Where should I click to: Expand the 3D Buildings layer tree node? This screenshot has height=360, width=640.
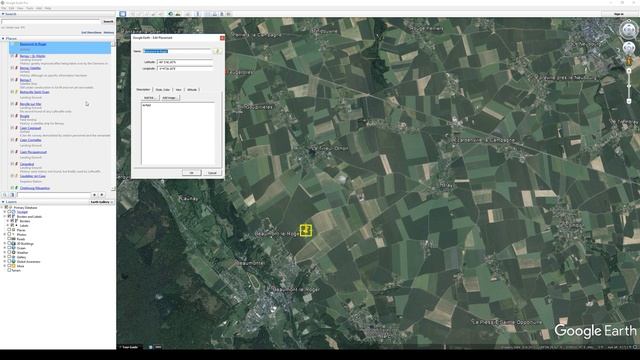[5, 243]
